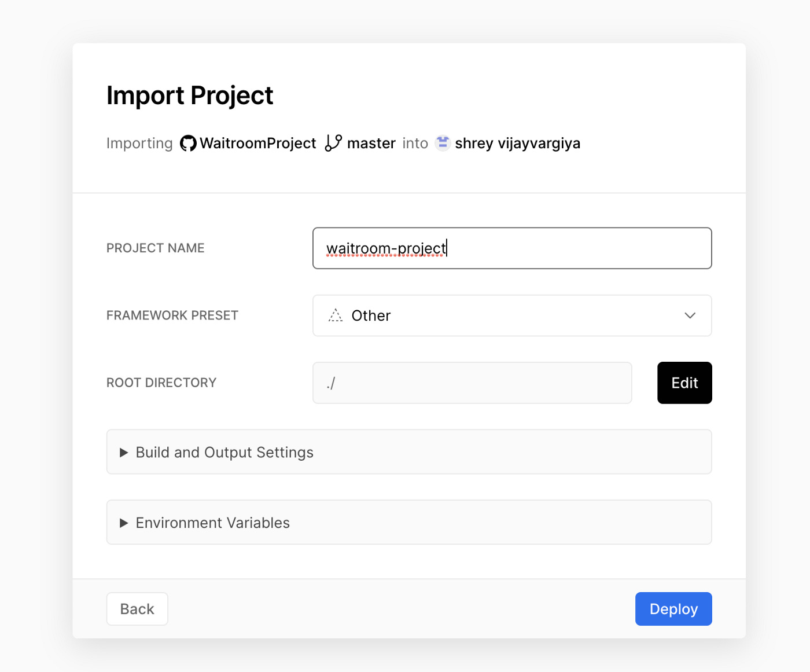Click the dotted triangle framework icon
Screen dimensions: 810x672
pos(336,315)
